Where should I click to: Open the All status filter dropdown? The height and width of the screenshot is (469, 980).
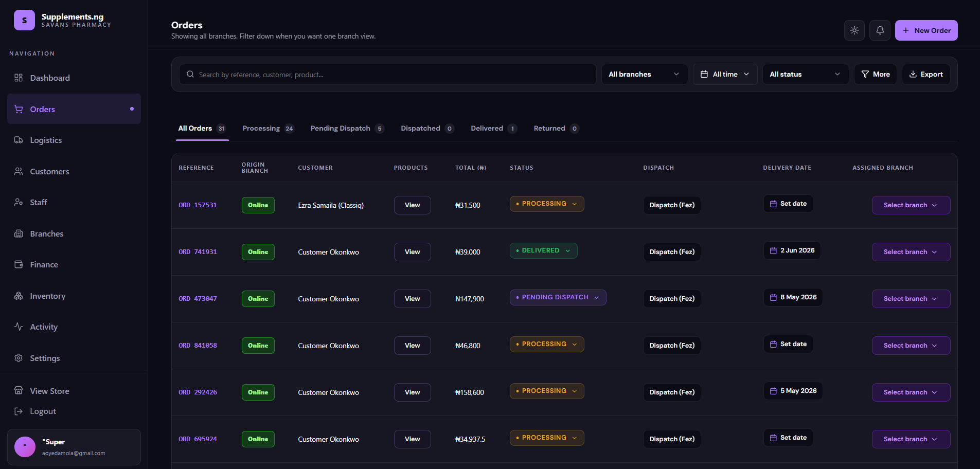(806, 74)
